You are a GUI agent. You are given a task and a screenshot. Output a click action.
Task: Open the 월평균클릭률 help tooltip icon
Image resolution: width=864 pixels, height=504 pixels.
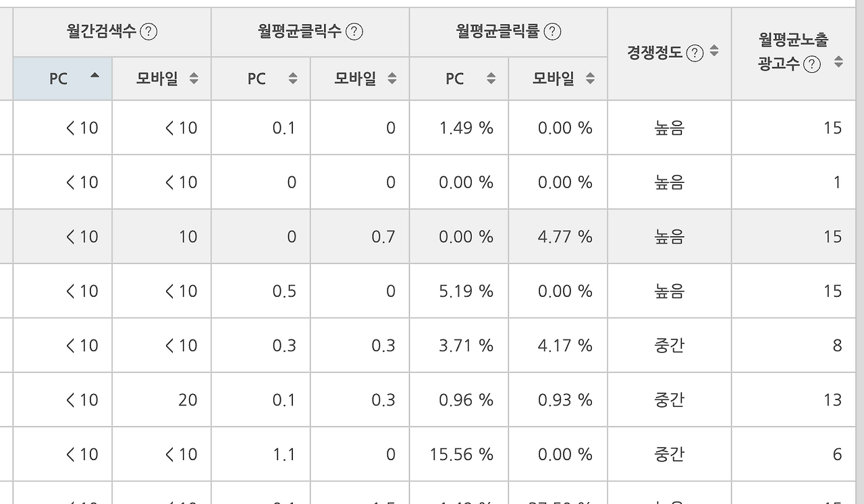tap(553, 32)
